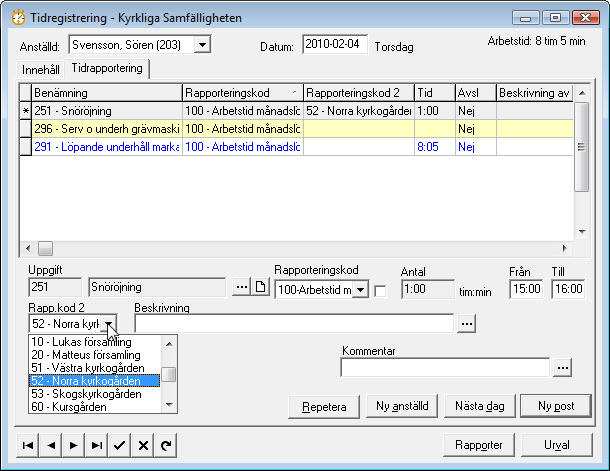
Task: Click the Antal field showing 1:00
Action: pos(427,289)
